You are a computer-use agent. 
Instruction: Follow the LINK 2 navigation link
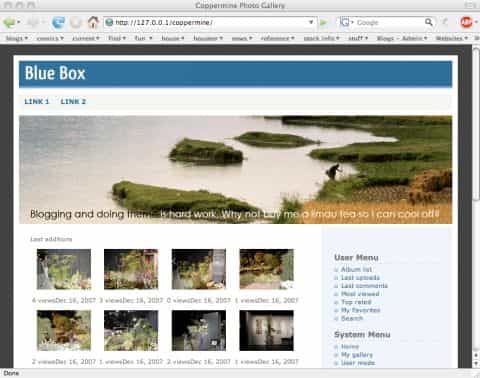click(73, 102)
